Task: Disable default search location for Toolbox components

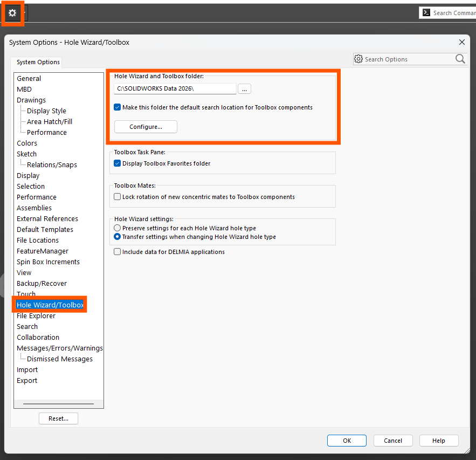Action: tap(117, 107)
